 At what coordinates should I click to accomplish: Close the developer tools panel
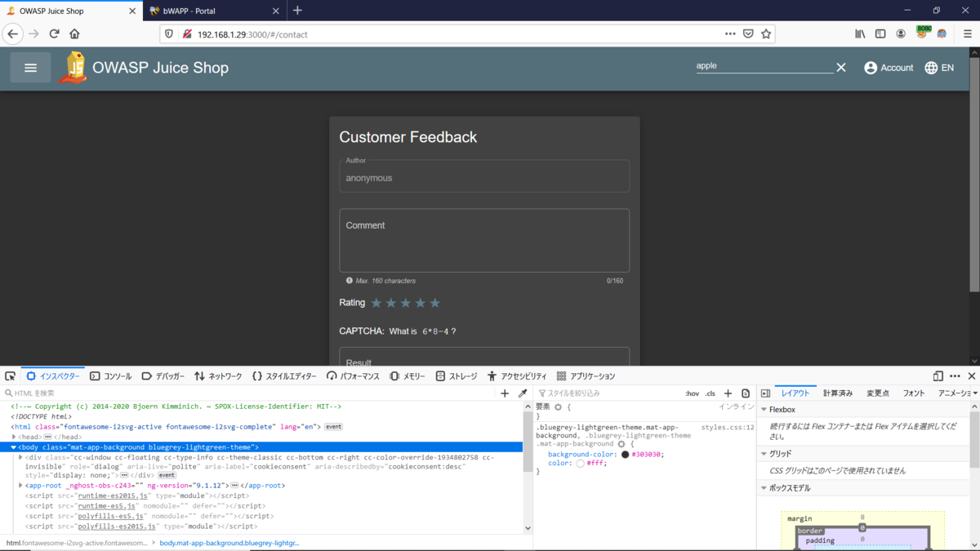[972, 376]
